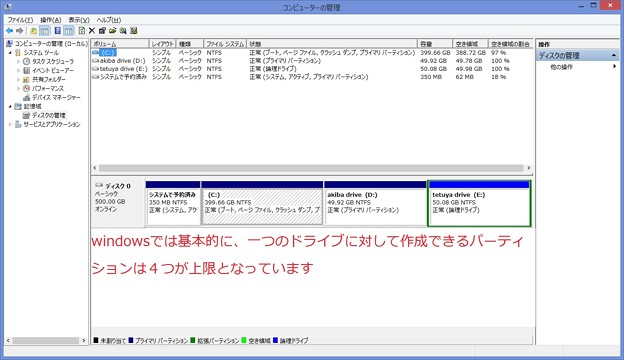The image size is (624, 360).
Task: Collapse the 記憶域 tree node
Action: pyautogui.click(x=10, y=106)
